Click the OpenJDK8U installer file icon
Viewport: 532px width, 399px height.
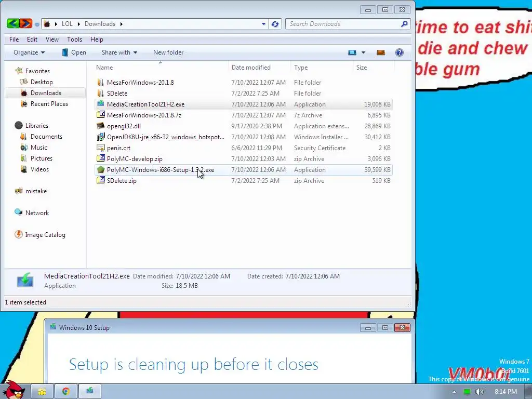click(100, 137)
